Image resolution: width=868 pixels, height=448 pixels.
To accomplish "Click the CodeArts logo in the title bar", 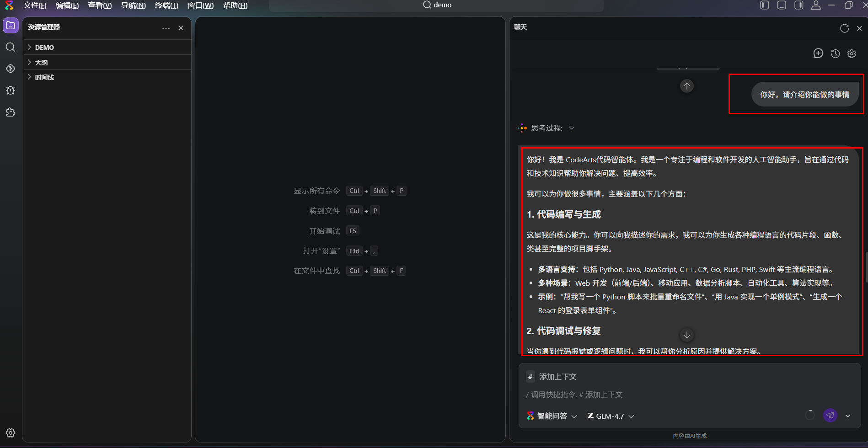I will click(9, 5).
